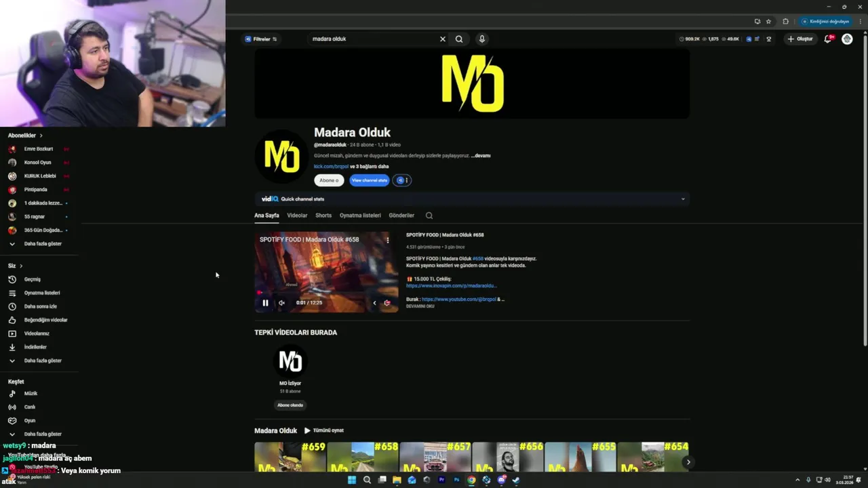Screen dimensions: 868x488
Task: Click the featured video progress bar
Action: [x=326, y=293]
